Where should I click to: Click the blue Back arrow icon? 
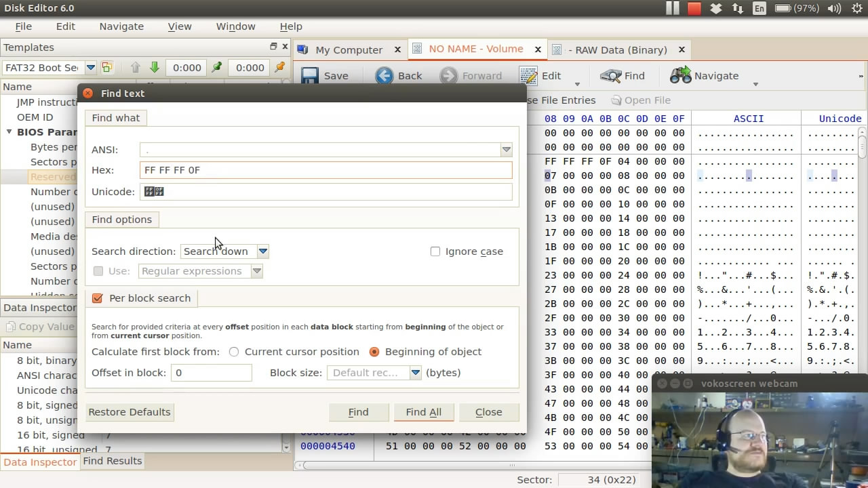pyautogui.click(x=384, y=76)
